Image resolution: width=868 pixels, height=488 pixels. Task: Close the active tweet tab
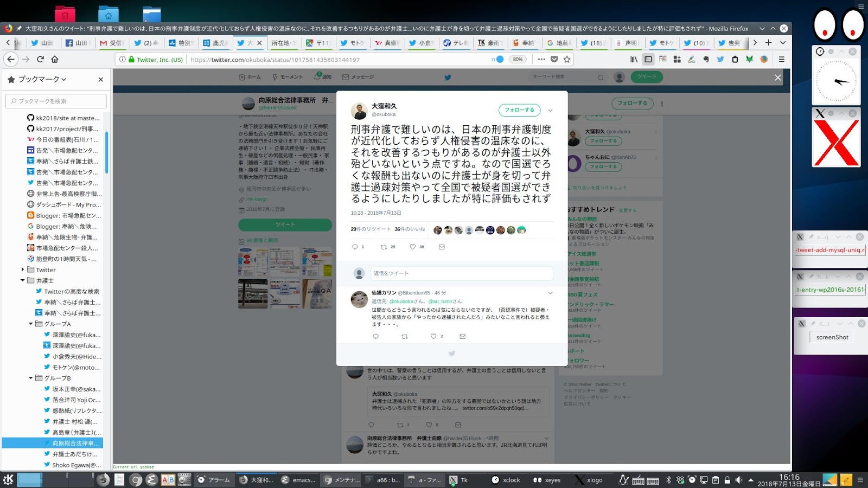(x=259, y=43)
